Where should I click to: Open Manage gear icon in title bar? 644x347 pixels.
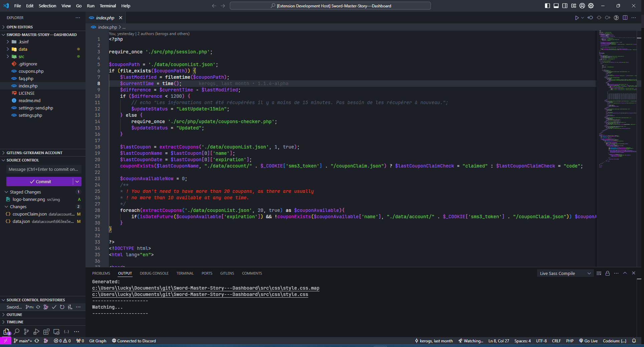pos(591,6)
